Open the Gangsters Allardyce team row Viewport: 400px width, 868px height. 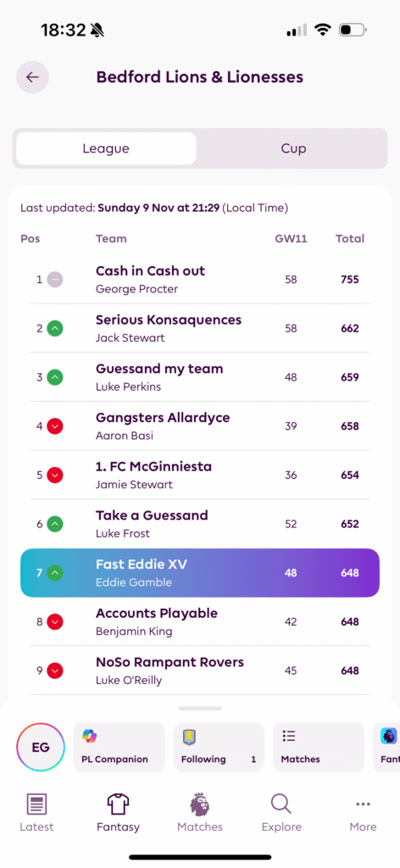200,426
